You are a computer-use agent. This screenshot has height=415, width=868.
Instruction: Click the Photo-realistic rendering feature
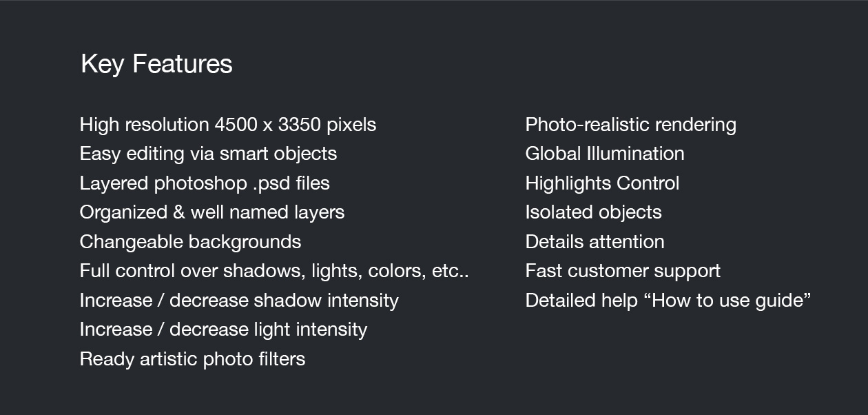tap(630, 125)
